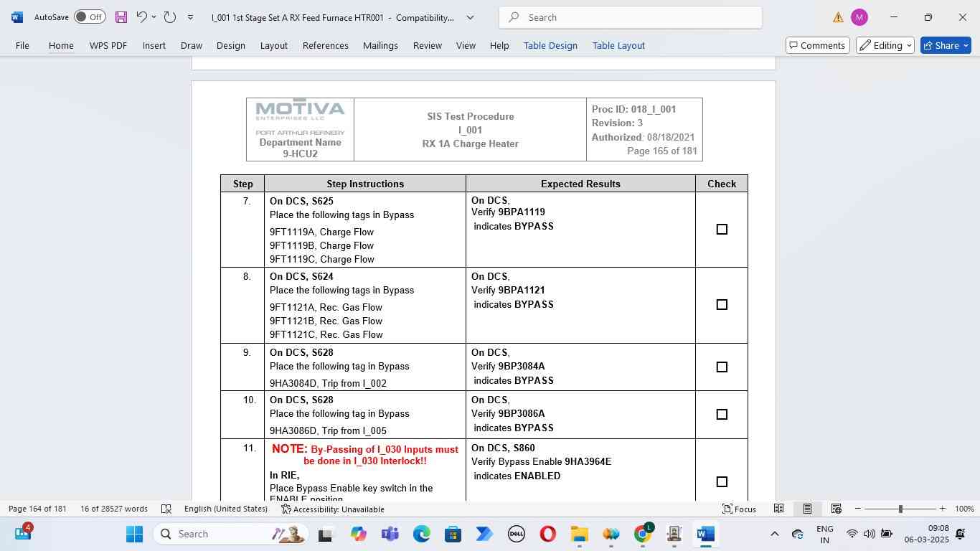Switch to the Home tab
Screen dimensions: 980x551
[x=61, y=45]
